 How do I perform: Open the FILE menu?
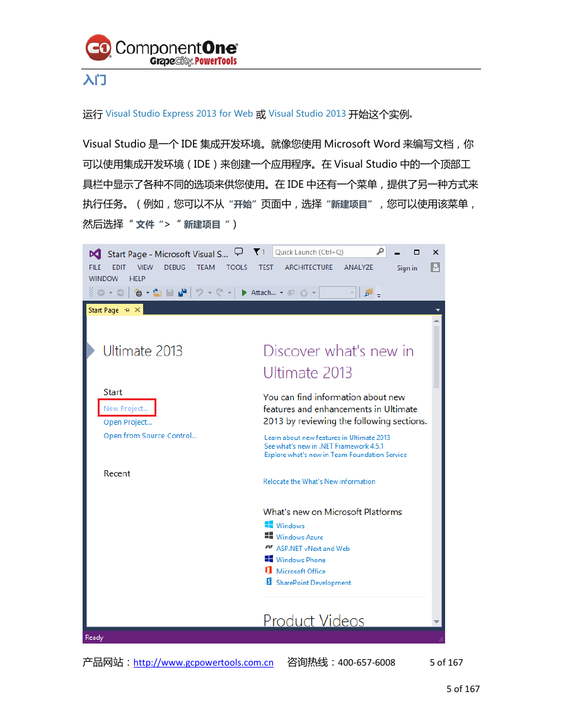[95, 267]
